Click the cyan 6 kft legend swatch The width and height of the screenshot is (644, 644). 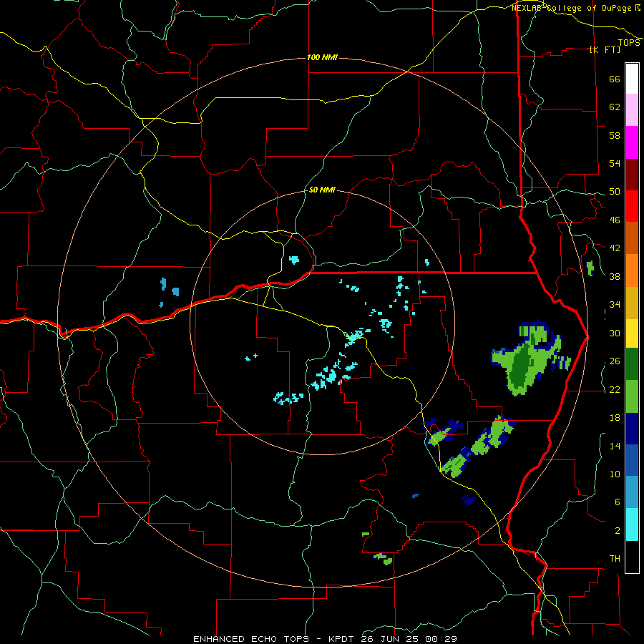coord(632,525)
